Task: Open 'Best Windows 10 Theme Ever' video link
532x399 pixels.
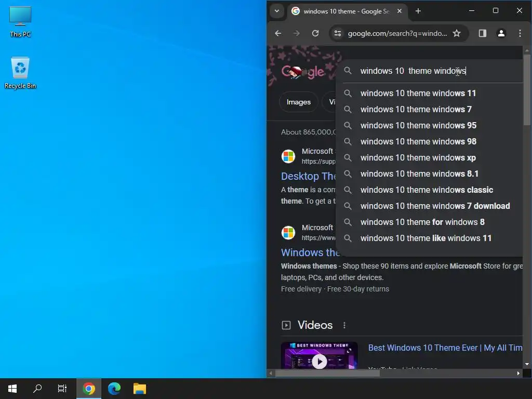Action: [x=445, y=348]
